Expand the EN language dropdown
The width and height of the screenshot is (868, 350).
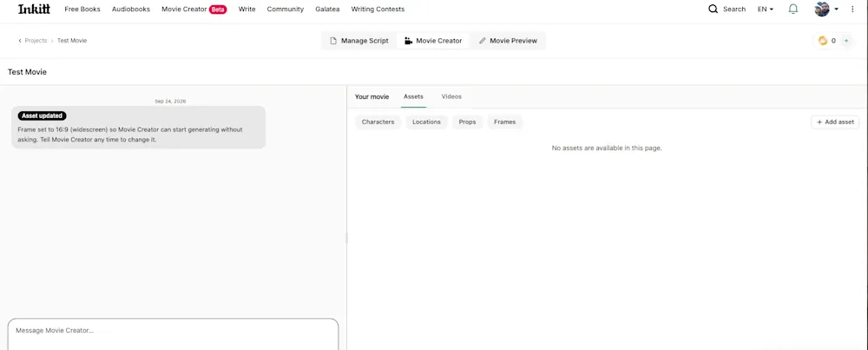coord(766,9)
